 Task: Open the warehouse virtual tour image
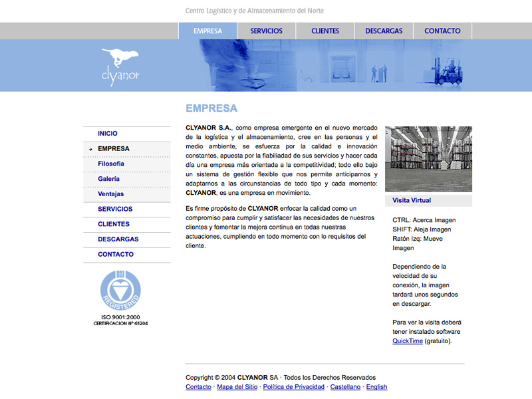point(428,159)
